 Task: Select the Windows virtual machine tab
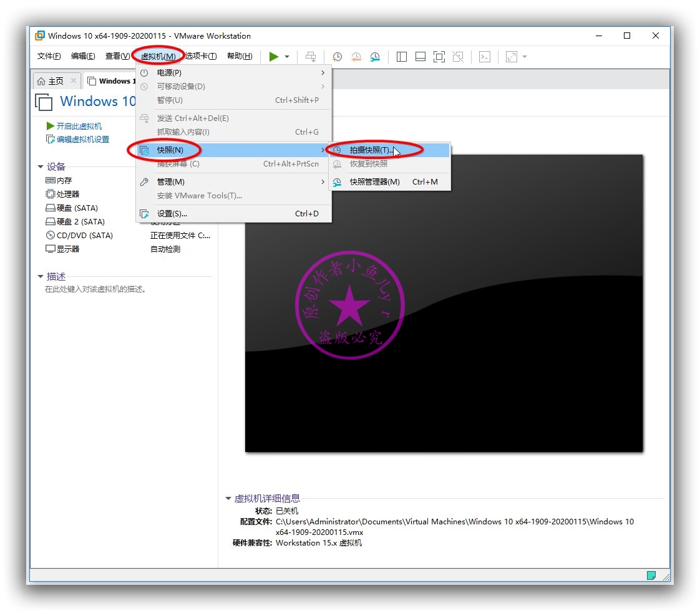[112, 81]
